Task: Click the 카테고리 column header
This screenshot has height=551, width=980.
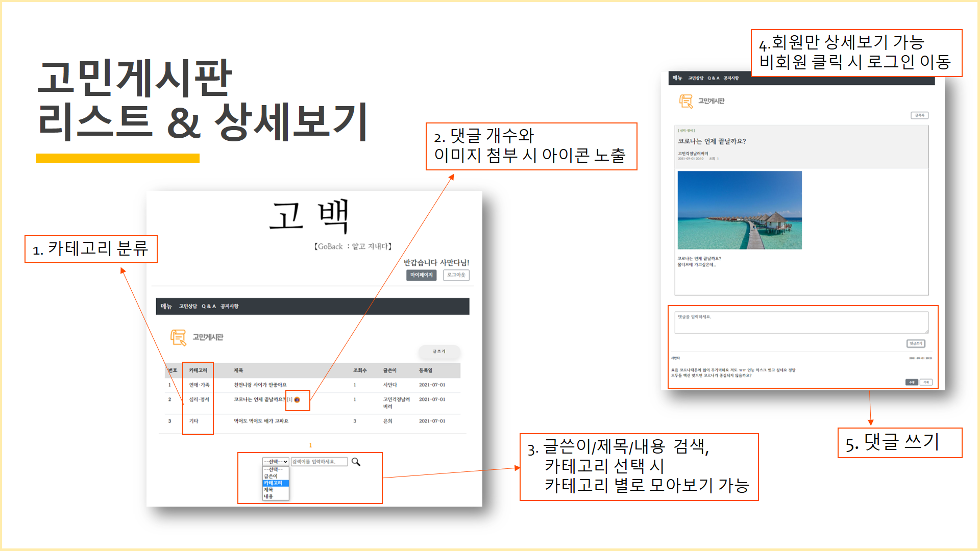Action: [198, 370]
